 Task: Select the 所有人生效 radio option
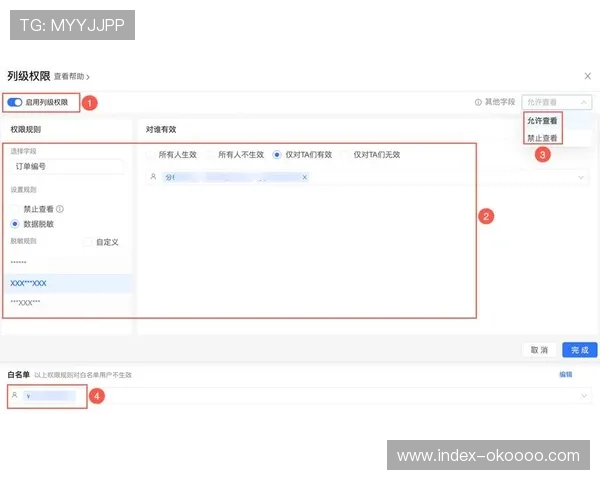tap(151, 155)
